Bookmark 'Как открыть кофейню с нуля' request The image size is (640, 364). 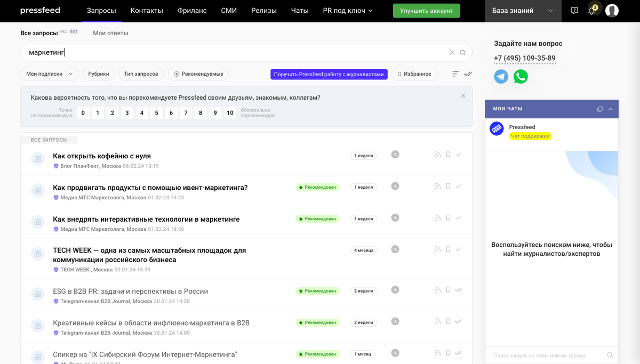click(x=448, y=155)
